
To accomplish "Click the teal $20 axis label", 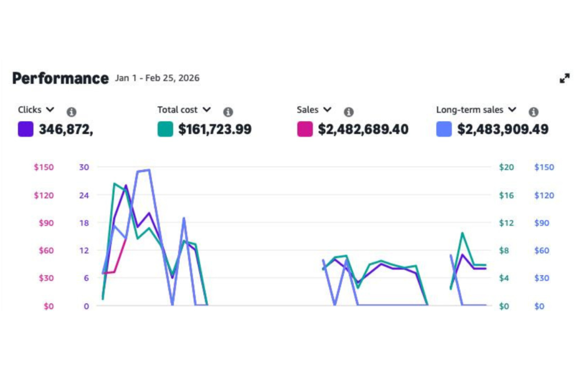I will (x=506, y=167).
